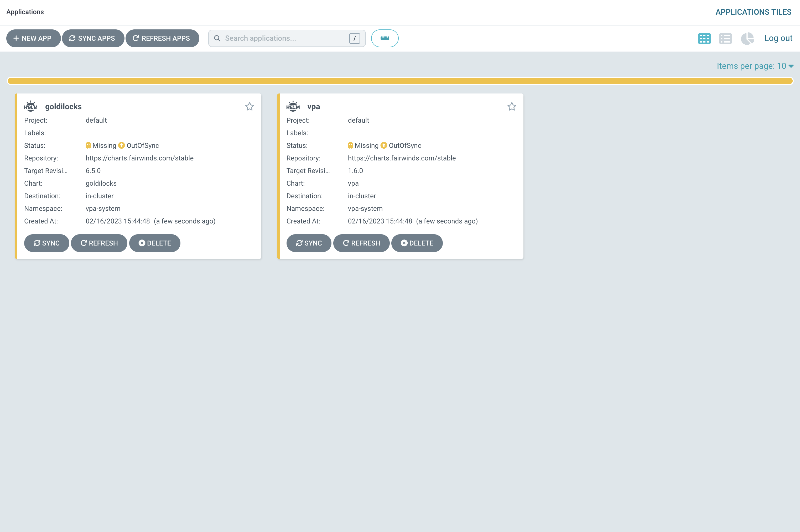
Task: Sync the vpa application
Action: point(309,243)
